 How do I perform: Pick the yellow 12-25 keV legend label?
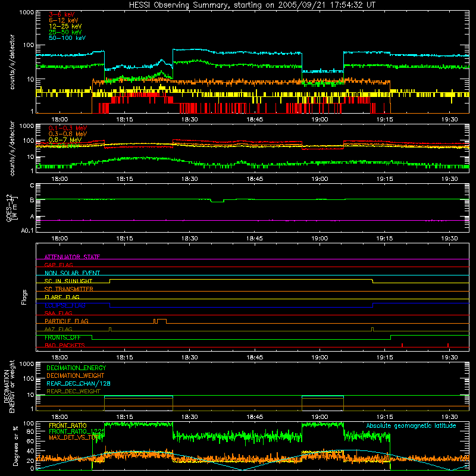coord(65,26)
